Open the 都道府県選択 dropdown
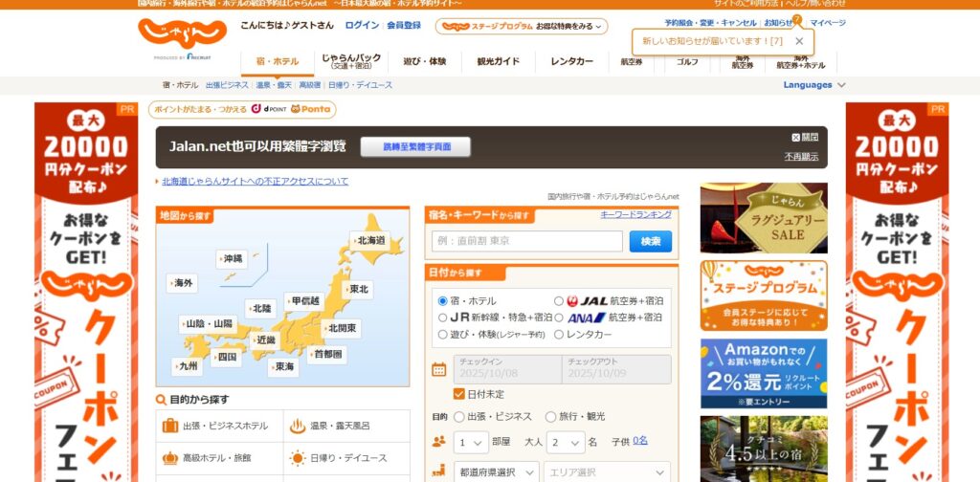The width and height of the screenshot is (980, 482). (497, 472)
